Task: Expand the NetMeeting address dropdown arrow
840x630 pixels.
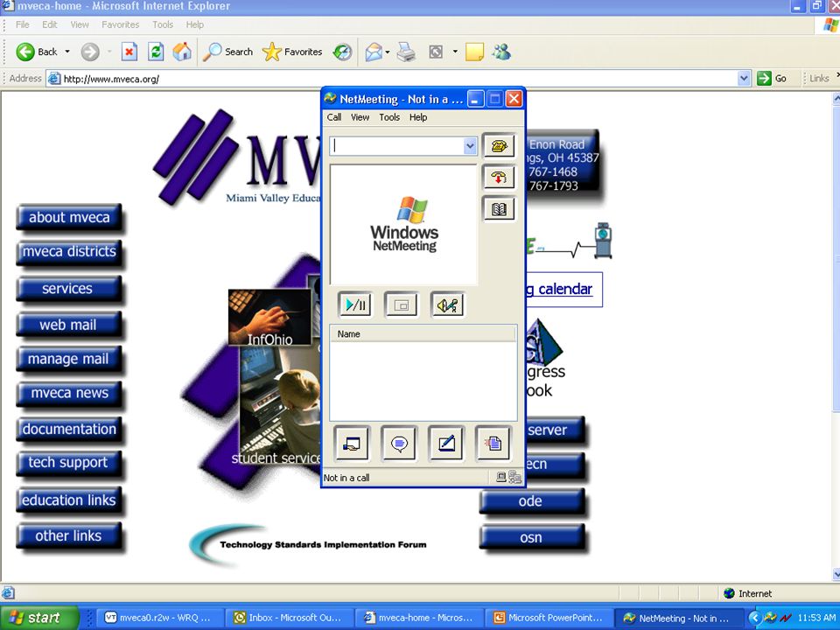Action: click(x=470, y=146)
